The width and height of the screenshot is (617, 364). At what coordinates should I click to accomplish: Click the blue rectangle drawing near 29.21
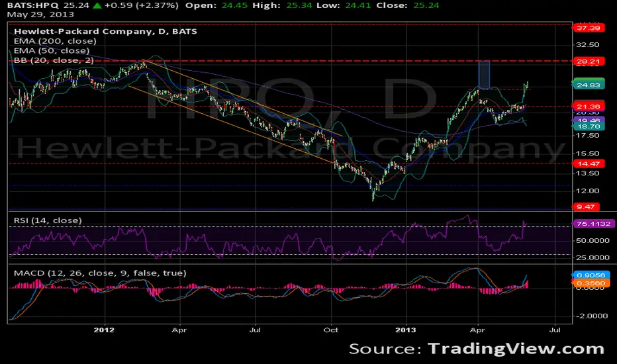point(484,75)
